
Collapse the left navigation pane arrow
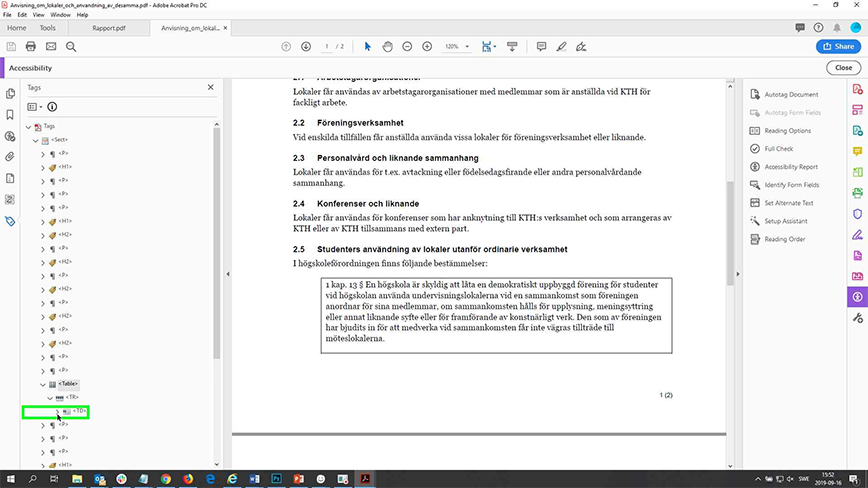click(x=228, y=274)
